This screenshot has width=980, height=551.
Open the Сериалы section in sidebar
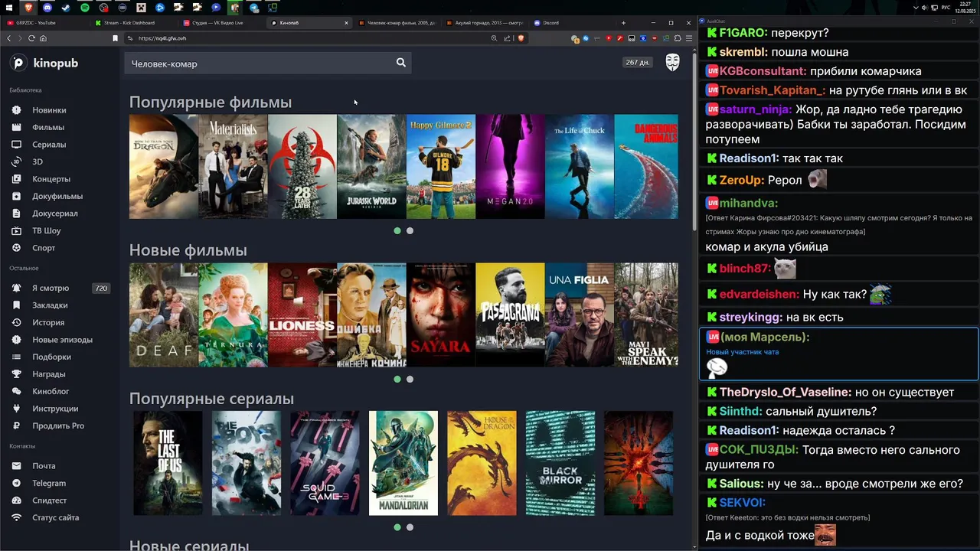(49, 145)
